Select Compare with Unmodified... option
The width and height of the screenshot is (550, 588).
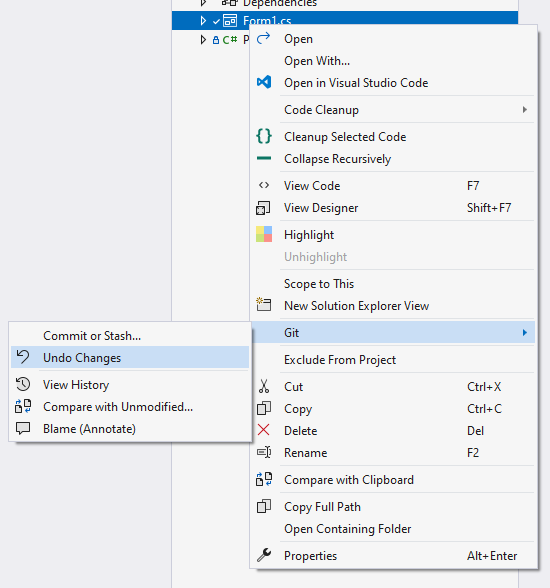(x=130, y=407)
